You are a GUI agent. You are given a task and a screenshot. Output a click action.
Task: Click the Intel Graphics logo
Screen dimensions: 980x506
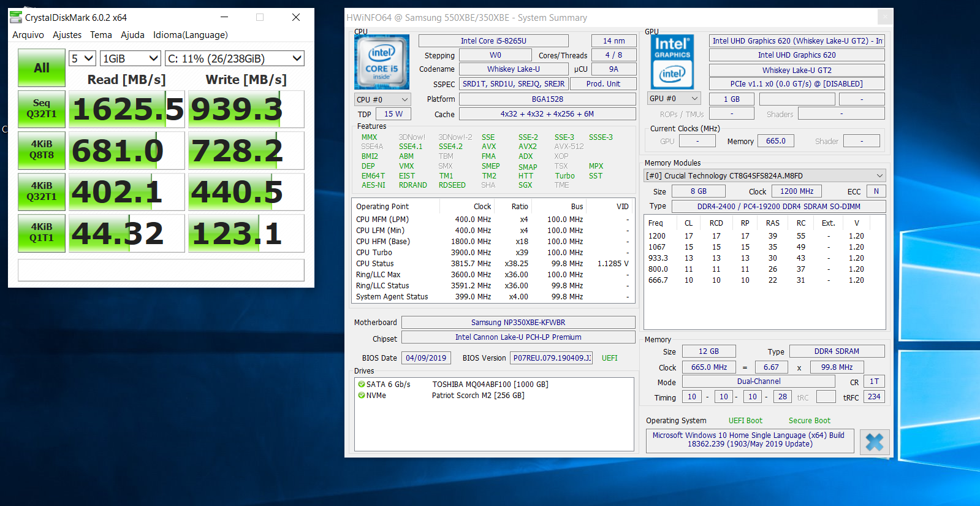[x=672, y=61]
